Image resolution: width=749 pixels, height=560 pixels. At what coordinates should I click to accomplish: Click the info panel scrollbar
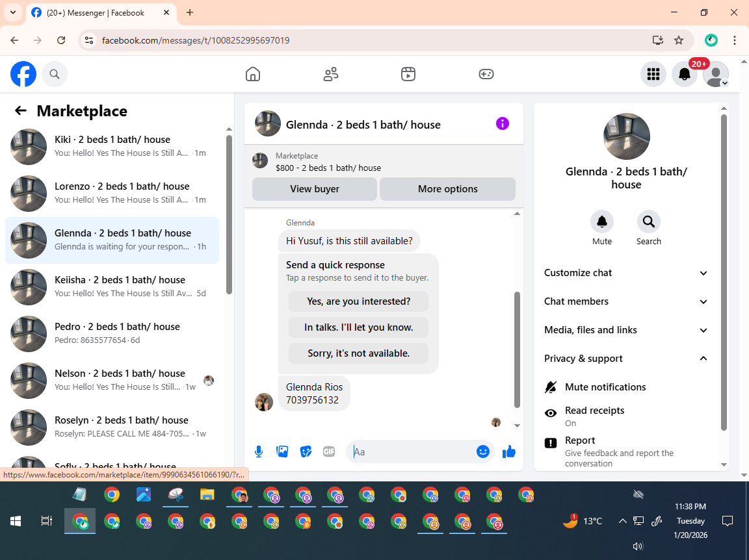[x=724, y=272]
